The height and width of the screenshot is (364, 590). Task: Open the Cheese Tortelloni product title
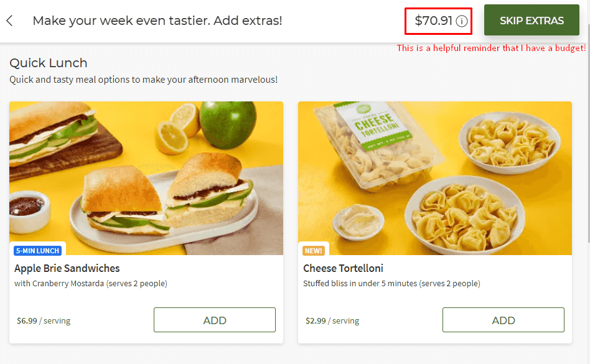(342, 269)
